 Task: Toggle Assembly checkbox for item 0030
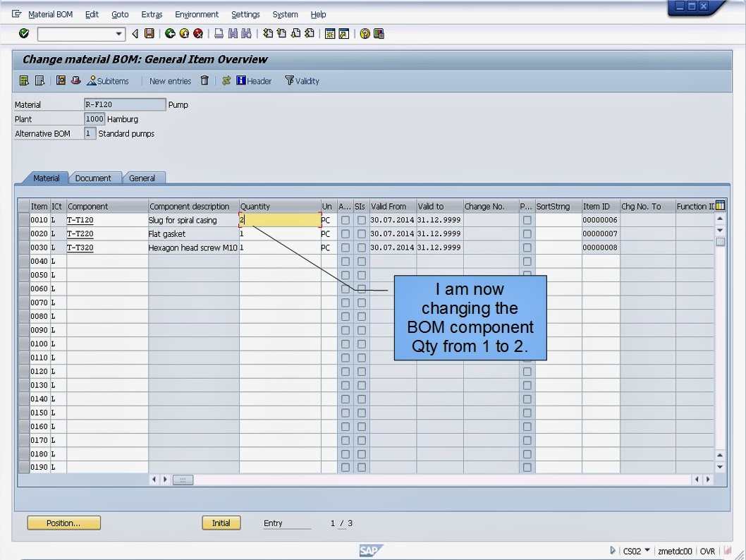346,248
